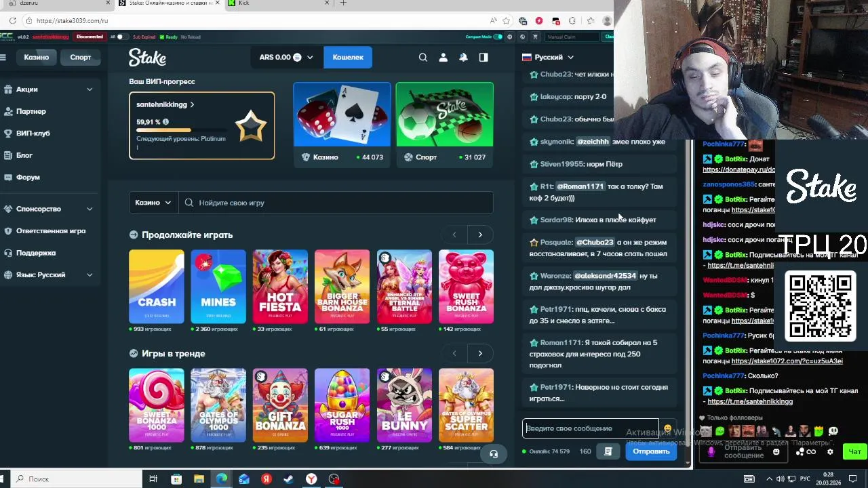Screen dimensions: 868x488
Task: Open Edge browser in taskbar
Action: coord(221,479)
